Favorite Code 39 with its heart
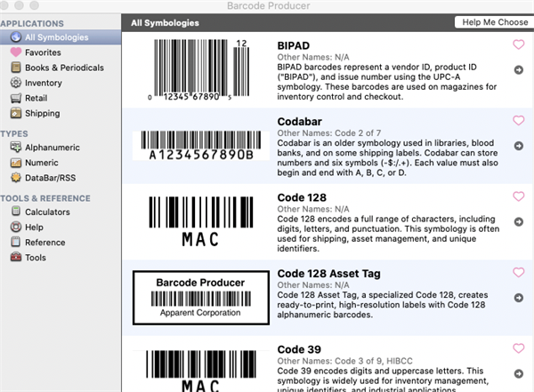Viewport: 534px width, 392px height. (519, 348)
